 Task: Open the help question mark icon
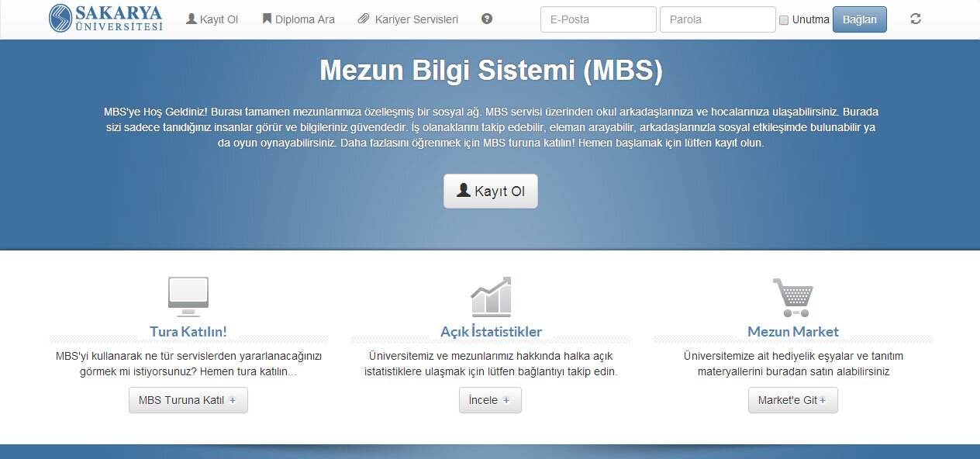pos(487,19)
